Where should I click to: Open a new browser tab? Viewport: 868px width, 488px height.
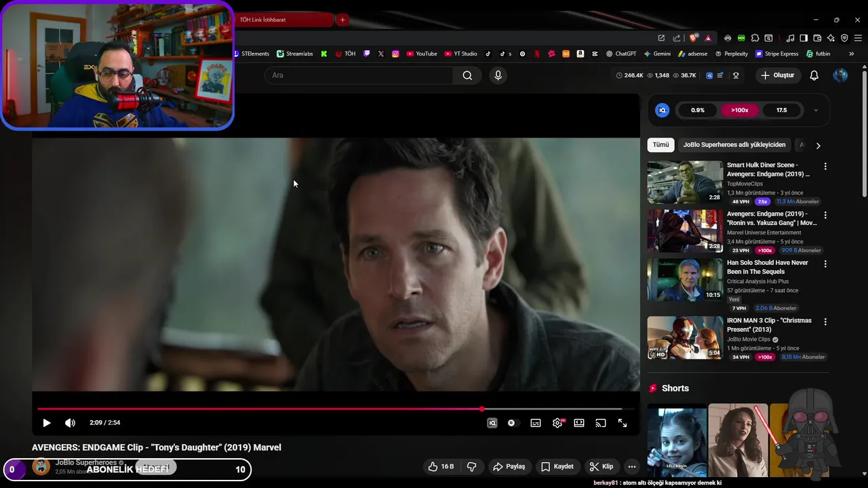point(342,20)
